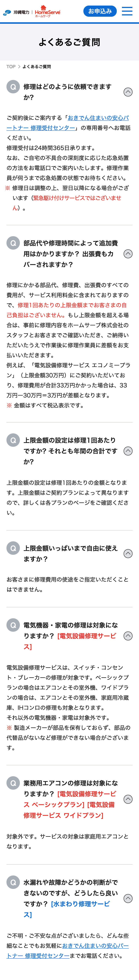
Task: Go to TOP breadcrumb link
Action: (x=11, y=67)
